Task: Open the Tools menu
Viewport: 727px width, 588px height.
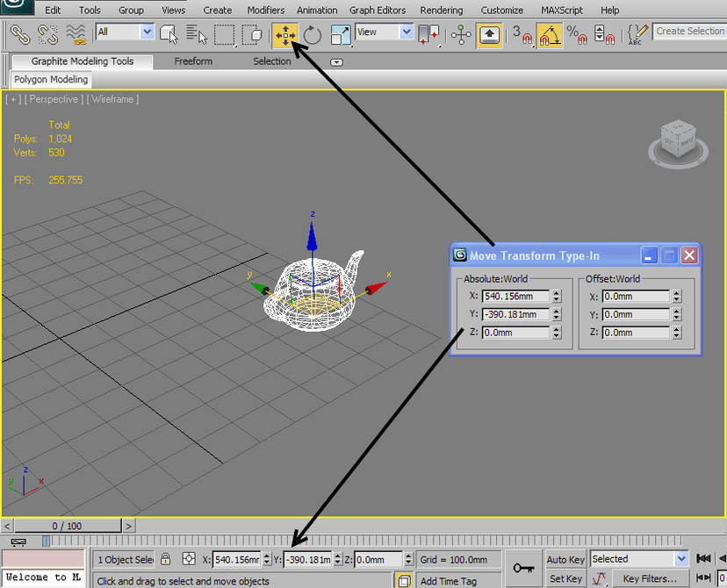Action: pos(90,10)
